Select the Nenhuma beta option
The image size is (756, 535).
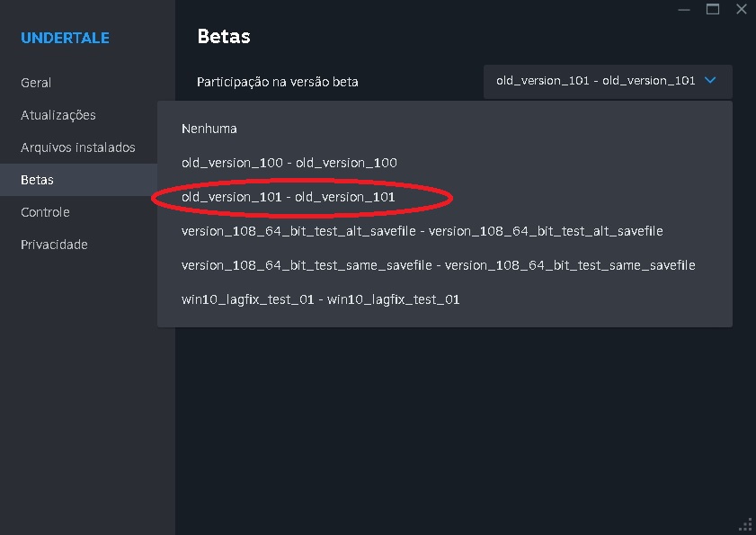(x=209, y=129)
